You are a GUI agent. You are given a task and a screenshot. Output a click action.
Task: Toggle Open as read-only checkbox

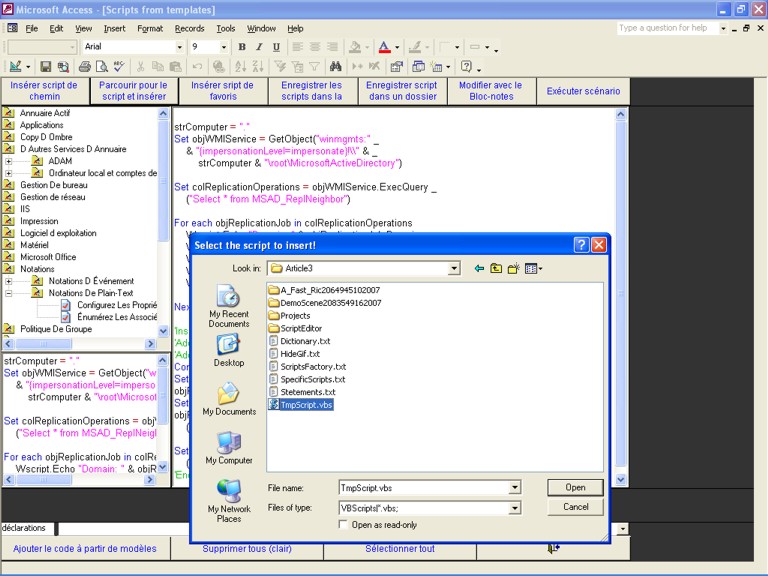click(343, 525)
